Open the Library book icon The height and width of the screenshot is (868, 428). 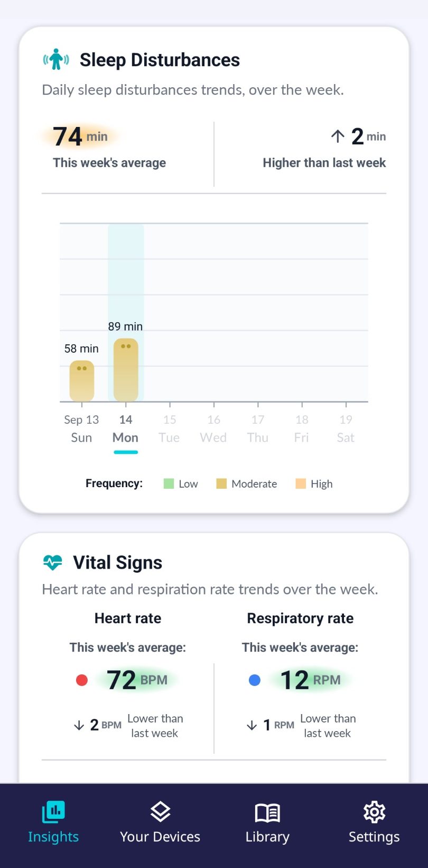coord(267,812)
